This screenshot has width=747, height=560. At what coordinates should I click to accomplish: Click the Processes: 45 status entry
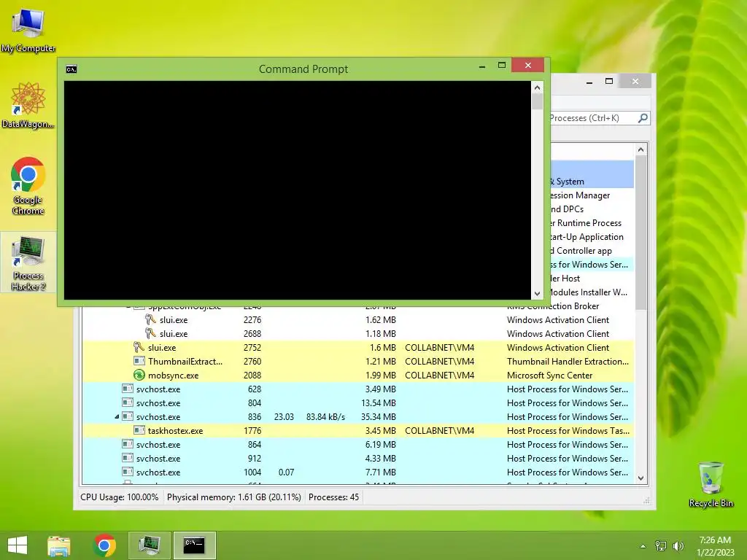333,497
